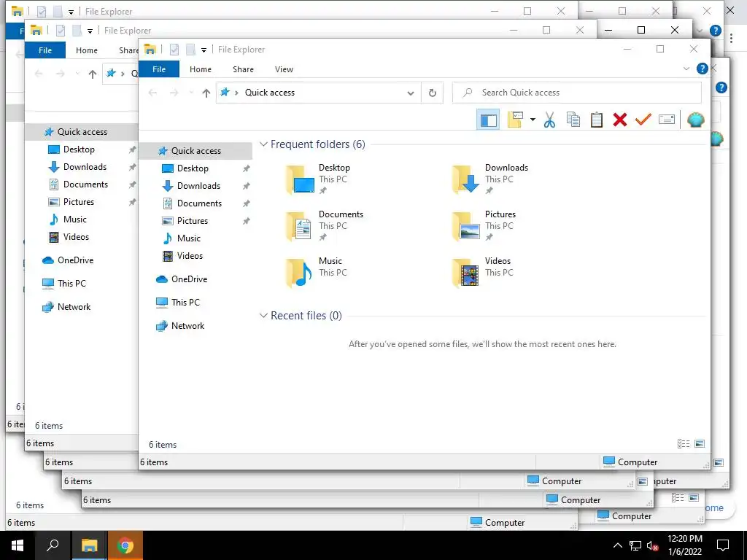This screenshot has height=560, width=747.
Task: Select Downloads folder in Frequent folders
Action: pos(491,179)
